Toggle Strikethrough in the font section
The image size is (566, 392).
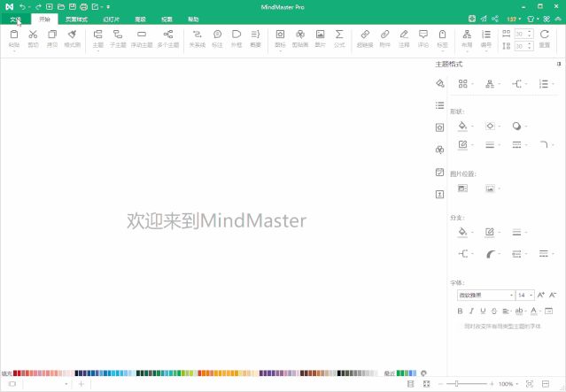pyautogui.click(x=494, y=311)
